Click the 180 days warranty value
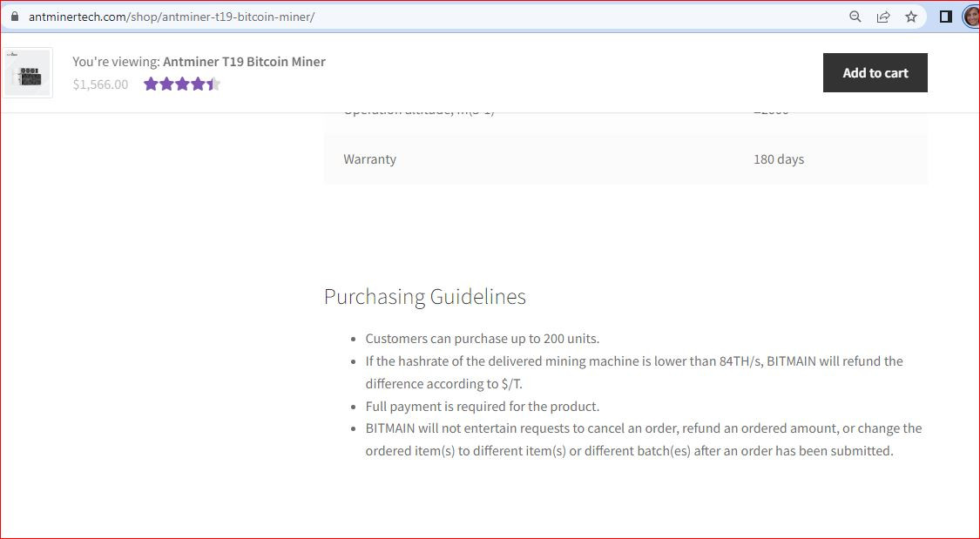 (779, 159)
